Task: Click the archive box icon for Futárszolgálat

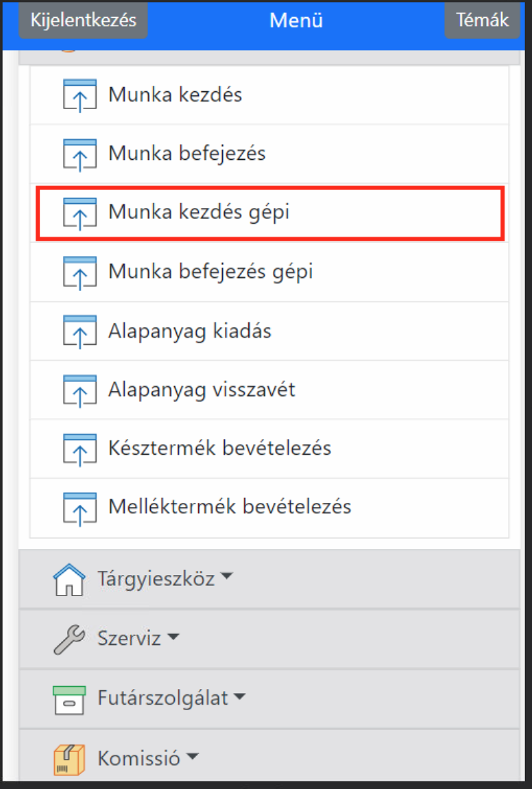Action: [x=69, y=699]
